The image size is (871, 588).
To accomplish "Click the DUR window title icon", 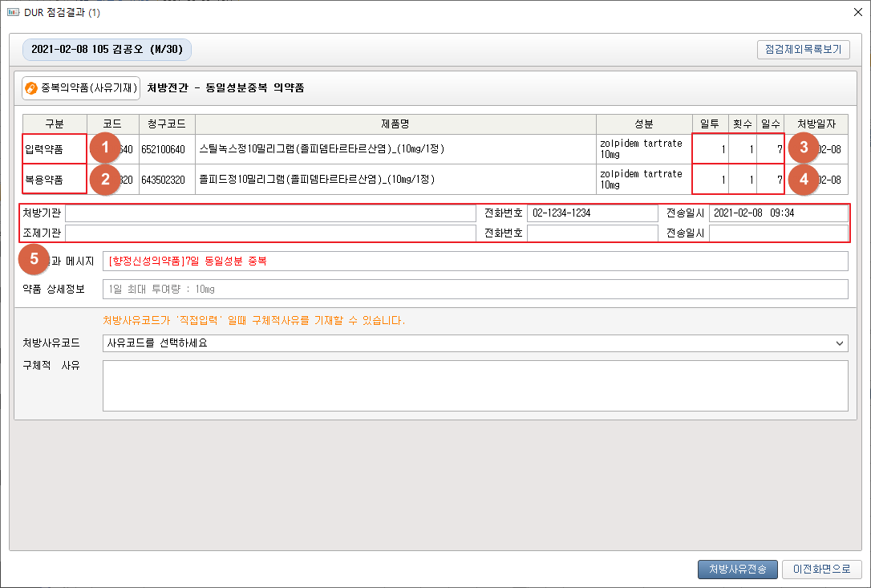I will 13,13.
